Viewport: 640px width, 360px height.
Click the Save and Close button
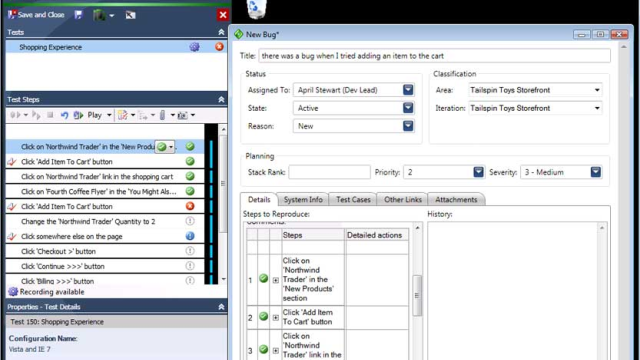click(x=36, y=15)
